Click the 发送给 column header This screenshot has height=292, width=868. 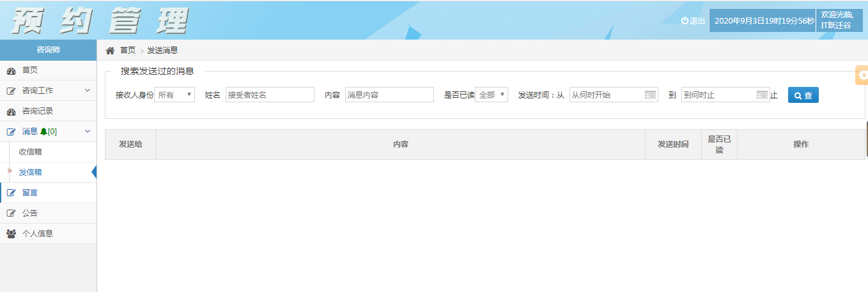coord(130,144)
